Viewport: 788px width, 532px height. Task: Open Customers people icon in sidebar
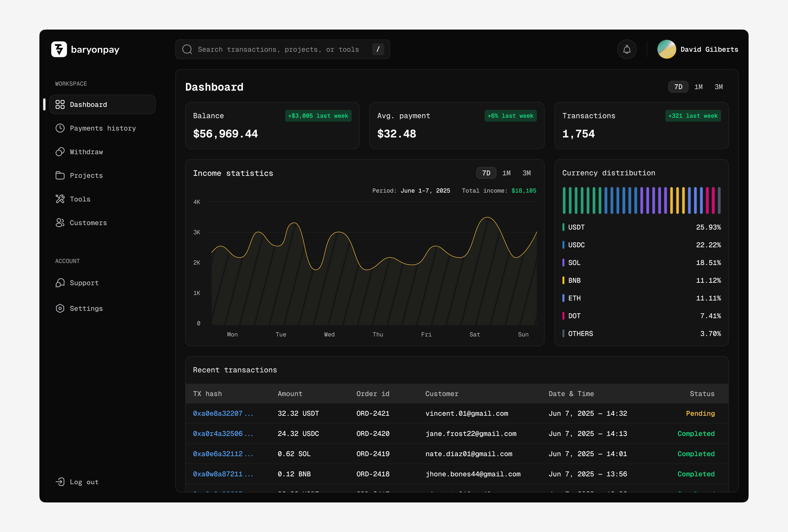60,223
